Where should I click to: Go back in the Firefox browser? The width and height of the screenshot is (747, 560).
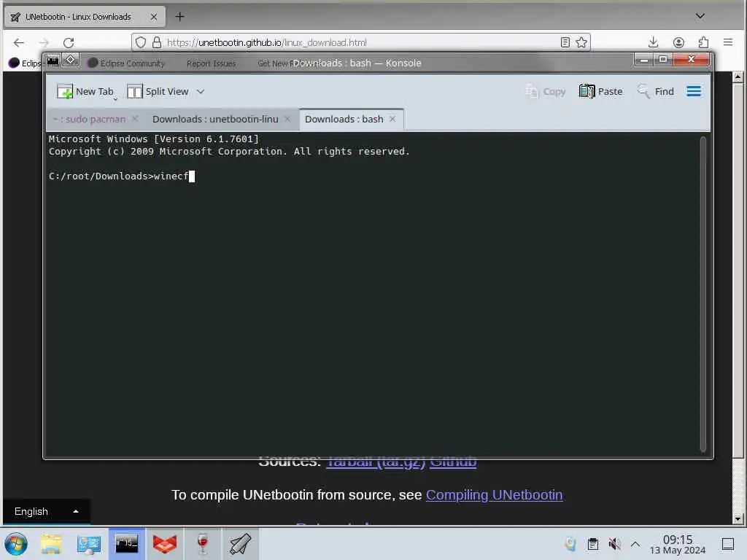coord(18,42)
